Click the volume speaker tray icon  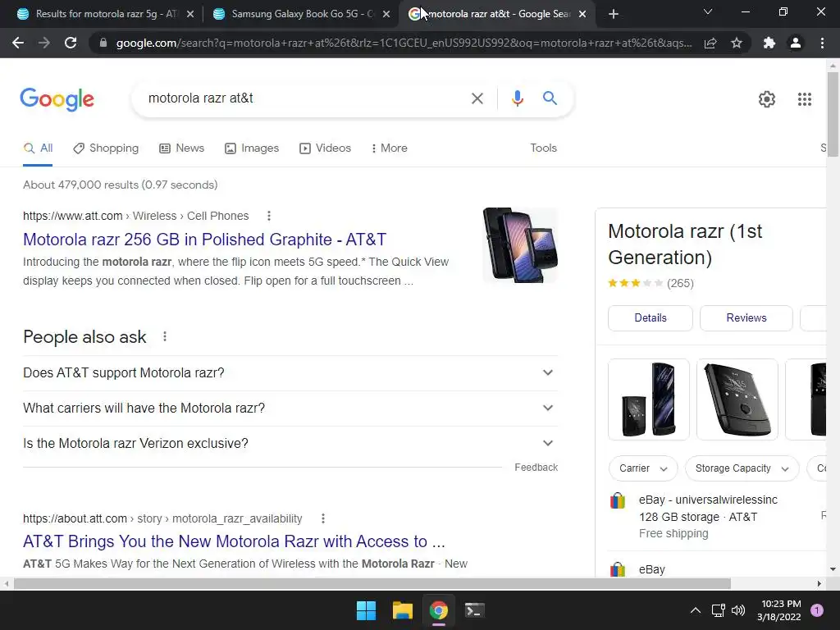[x=738, y=610]
